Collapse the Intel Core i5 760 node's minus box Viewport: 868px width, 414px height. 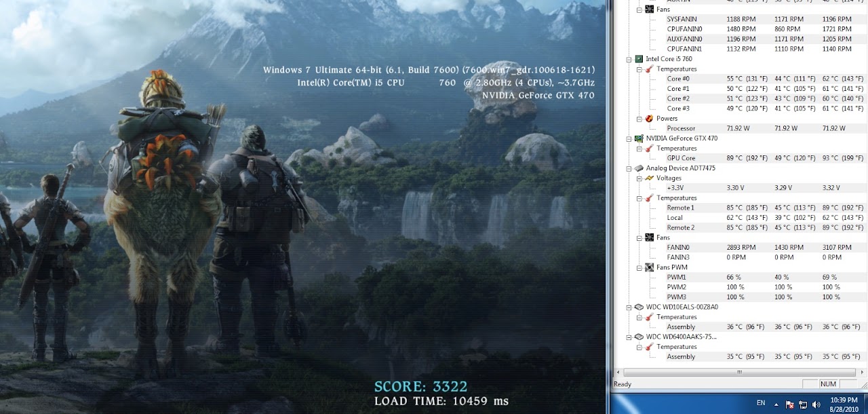click(x=629, y=60)
